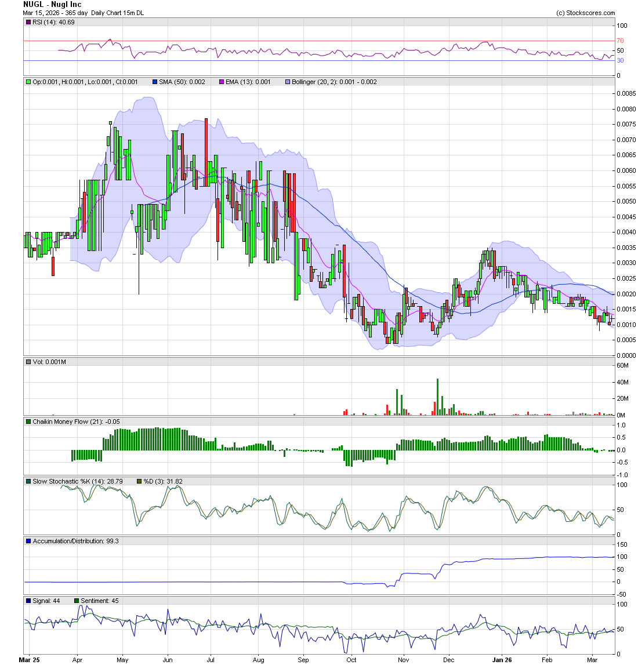The width and height of the screenshot is (638, 672).
Task: Click the Mar 25 date axis label
Action: pos(29,660)
